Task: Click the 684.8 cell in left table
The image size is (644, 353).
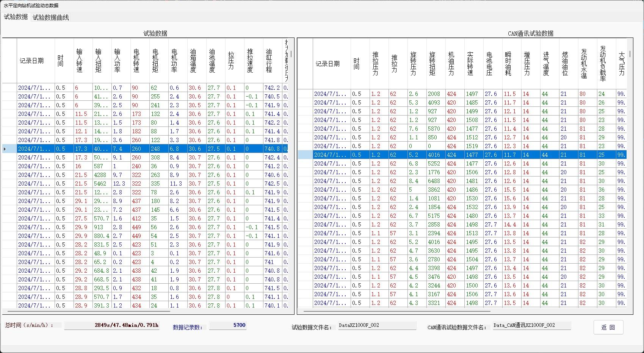Action: [102, 271]
